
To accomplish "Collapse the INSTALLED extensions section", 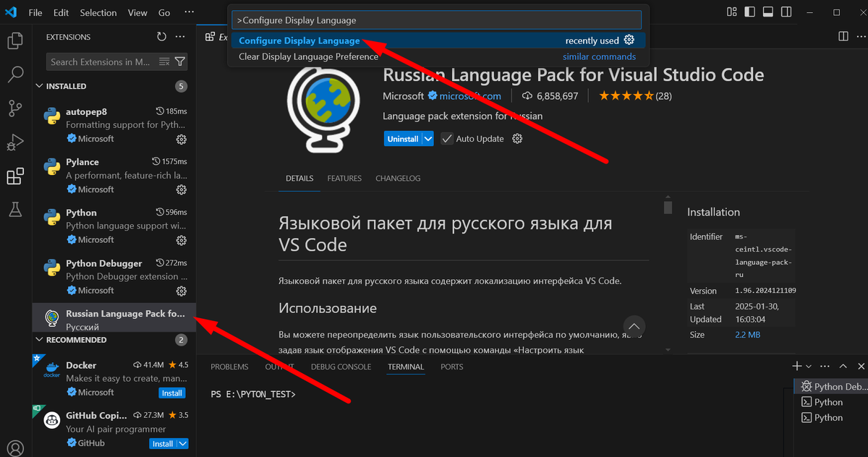I will coord(41,86).
